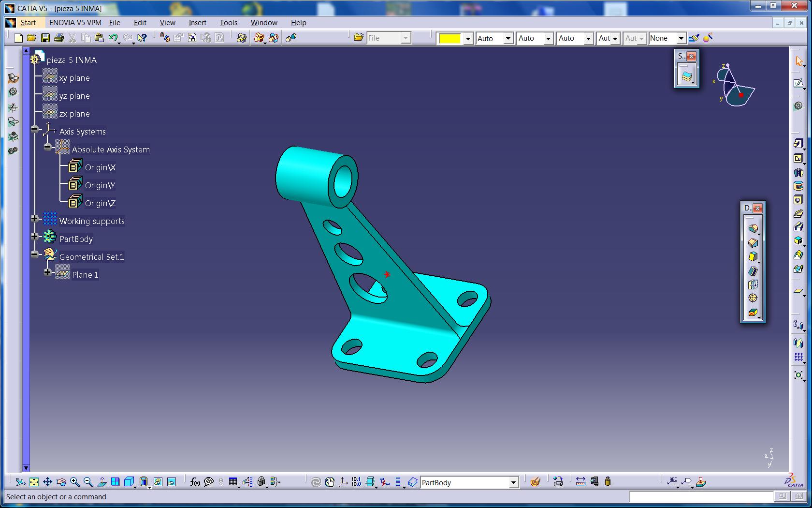Open the Sketcher tool icon
Viewport: 812px width, 508px height.
(798, 83)
